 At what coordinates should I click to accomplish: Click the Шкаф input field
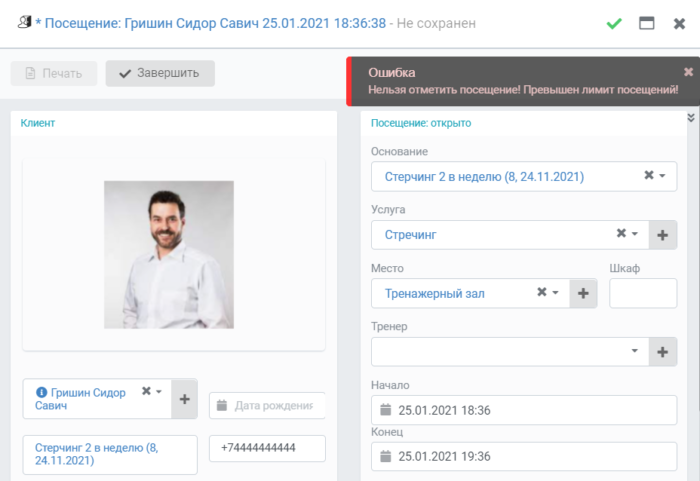[x=643, y=293]
